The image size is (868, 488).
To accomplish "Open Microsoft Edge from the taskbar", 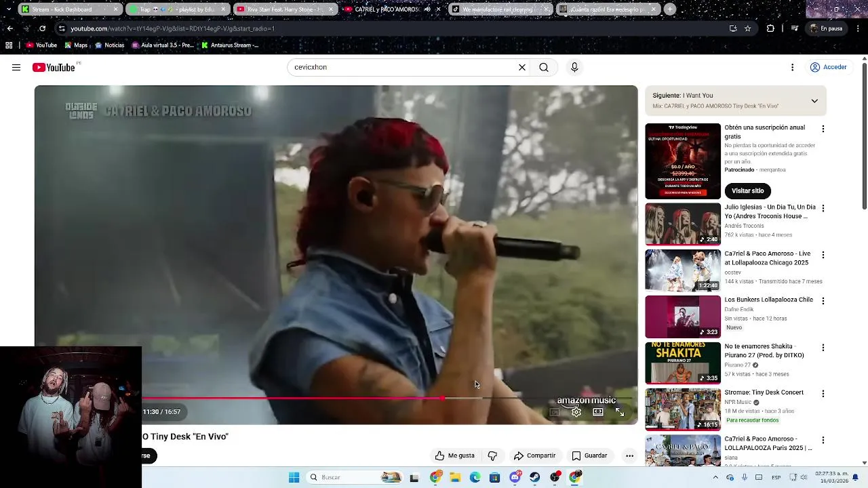I will click(x=475, y=477).
